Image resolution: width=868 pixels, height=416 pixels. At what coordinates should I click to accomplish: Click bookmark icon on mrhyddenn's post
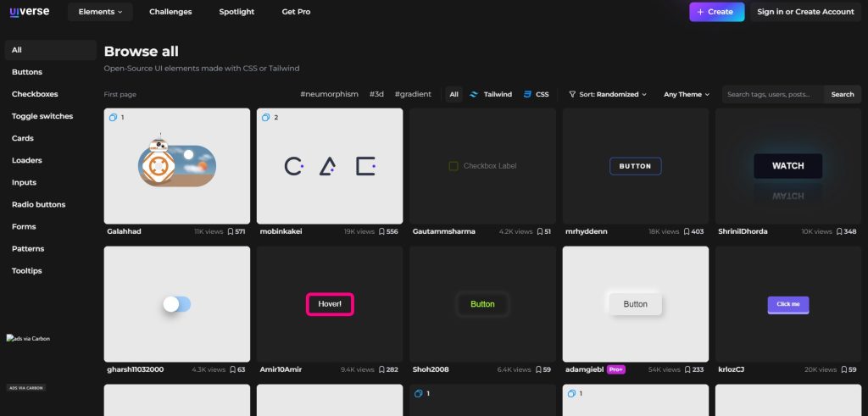pyautogui.click(x=687, y=232)
